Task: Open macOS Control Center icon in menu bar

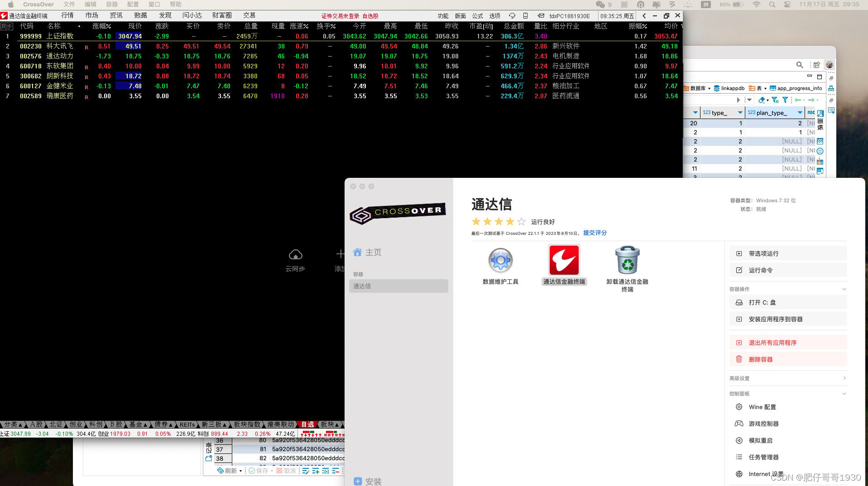Action: pyautogui.click(x=787, y=5)
